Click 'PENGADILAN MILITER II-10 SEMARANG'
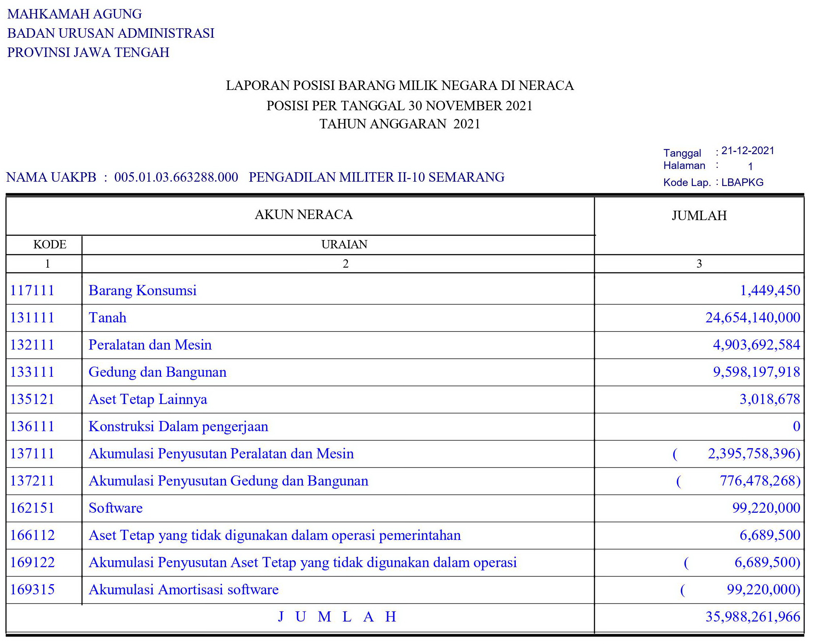This screenshot has height=644, width=814. (x=377, y=177)
